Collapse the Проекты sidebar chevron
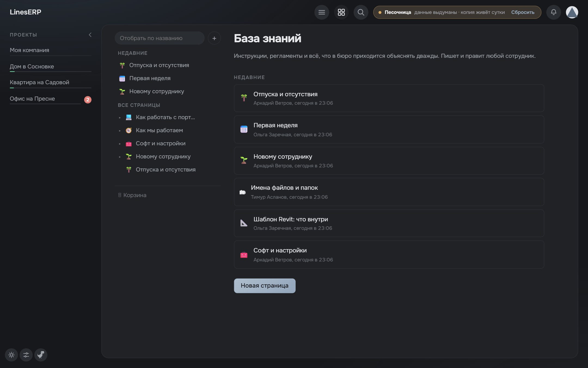The image size is (588, 368). coord(90,35)
